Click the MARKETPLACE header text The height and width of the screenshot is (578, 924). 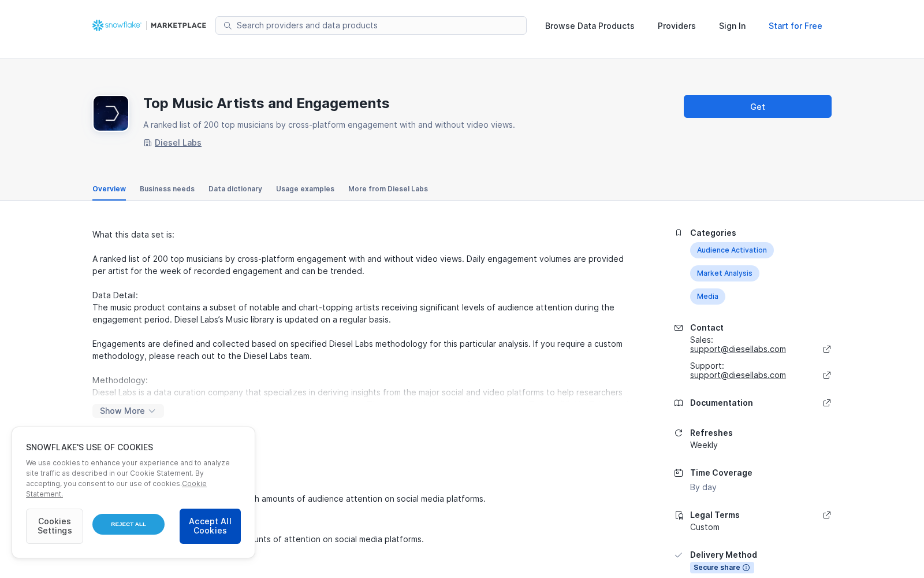pyautogui.click(x=178, y=25)
